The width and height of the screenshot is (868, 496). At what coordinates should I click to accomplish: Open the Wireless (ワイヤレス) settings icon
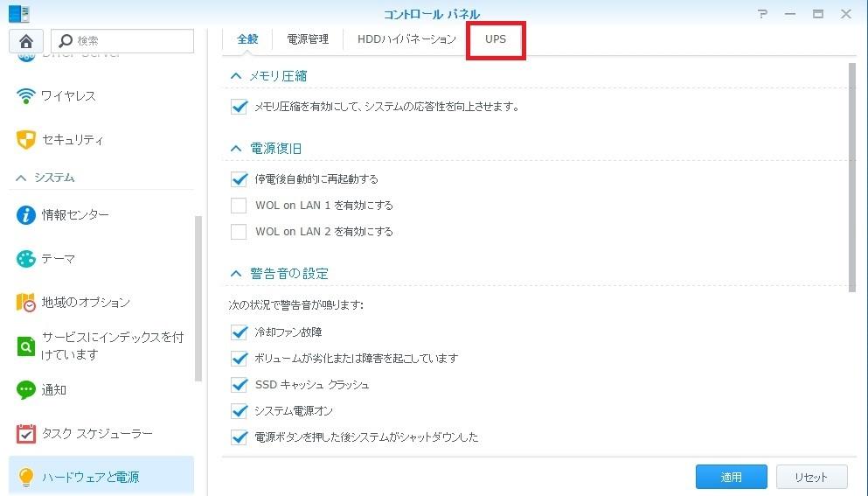[x=25, y=96]
